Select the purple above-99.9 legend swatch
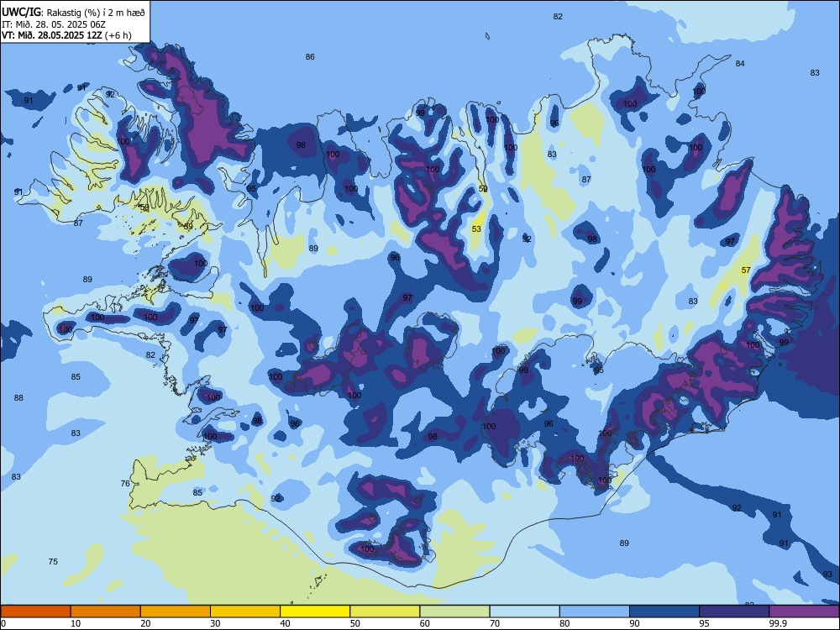This screenshot has width=840, height=630. (804, 612)
